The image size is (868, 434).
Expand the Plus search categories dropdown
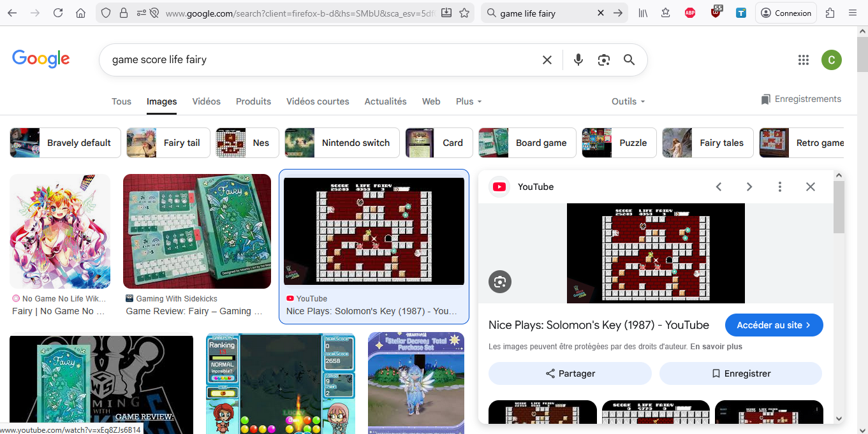(469, 101)
